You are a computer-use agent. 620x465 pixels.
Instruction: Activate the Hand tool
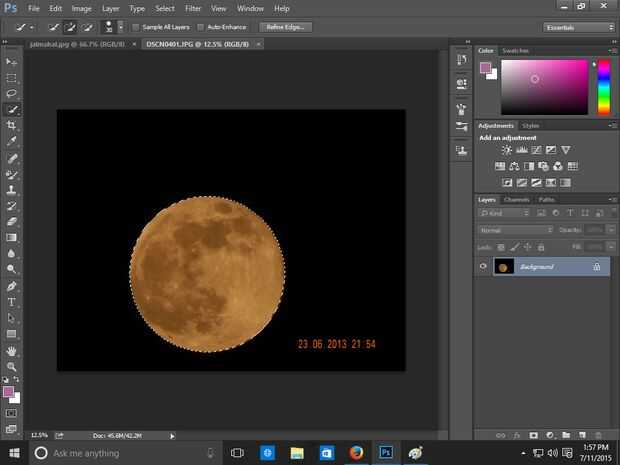pyautogui.click(x=12, y=351)
